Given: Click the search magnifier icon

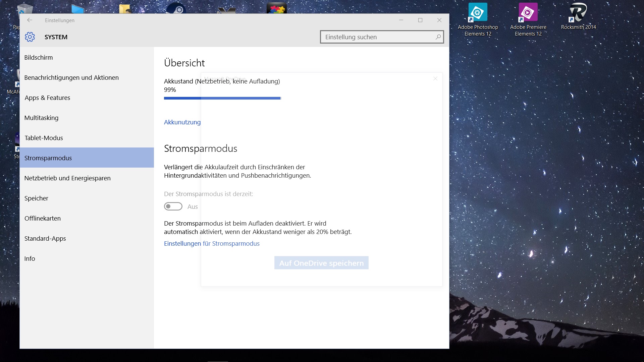Looking at the screenshot, I should click(x=438, y=37).
